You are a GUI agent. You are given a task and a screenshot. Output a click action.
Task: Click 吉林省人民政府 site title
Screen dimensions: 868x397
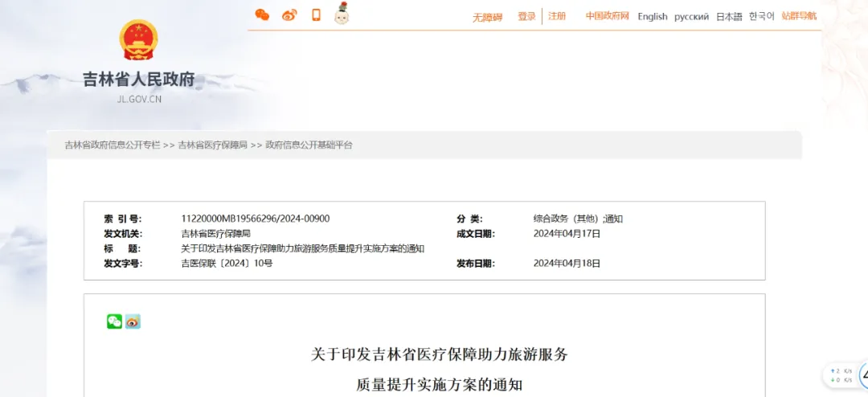pyautogui.click(x=138, y=80)
